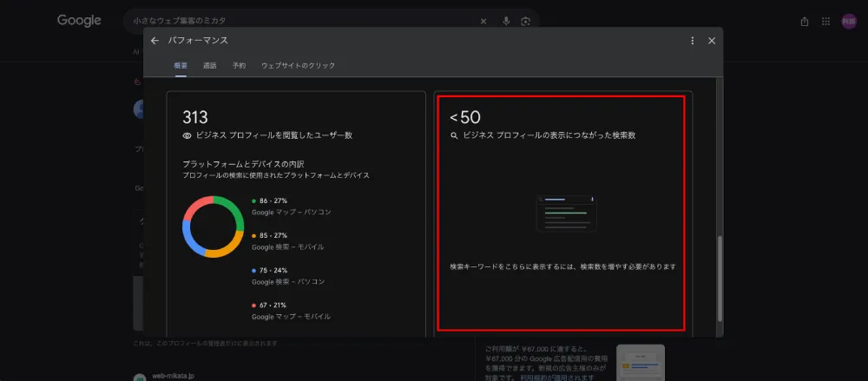868x381 pixels.
Task: Click the 313 profile viewers count
Action: 194,117
